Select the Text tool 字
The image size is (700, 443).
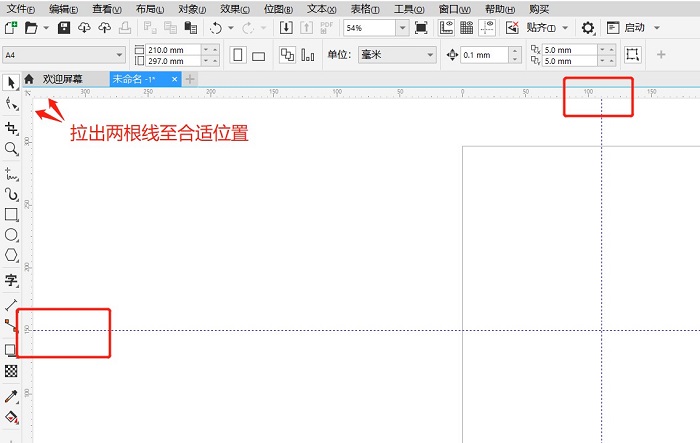point(11,280)
